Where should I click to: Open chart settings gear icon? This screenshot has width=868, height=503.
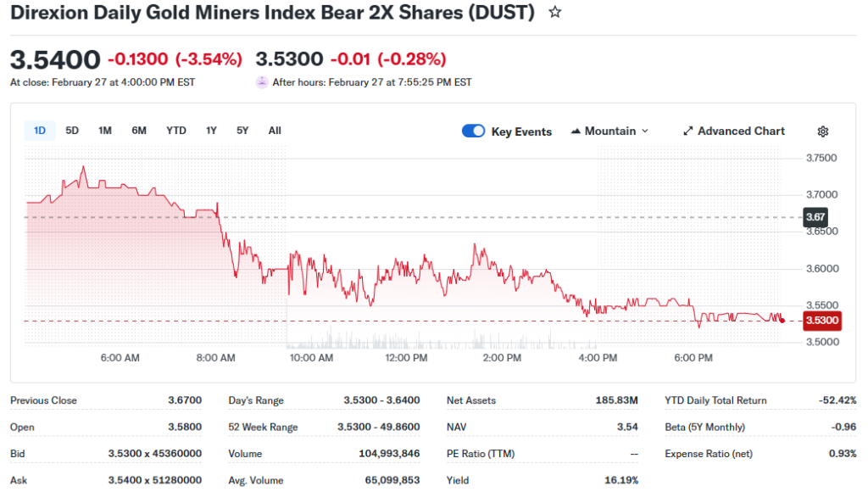tap(822, 131)
